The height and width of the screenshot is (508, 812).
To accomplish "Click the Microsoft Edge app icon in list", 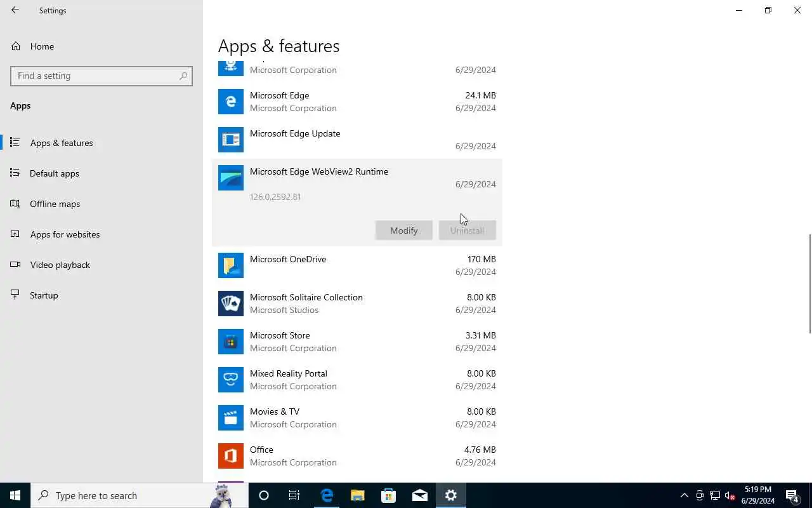I will click(230, 102).
